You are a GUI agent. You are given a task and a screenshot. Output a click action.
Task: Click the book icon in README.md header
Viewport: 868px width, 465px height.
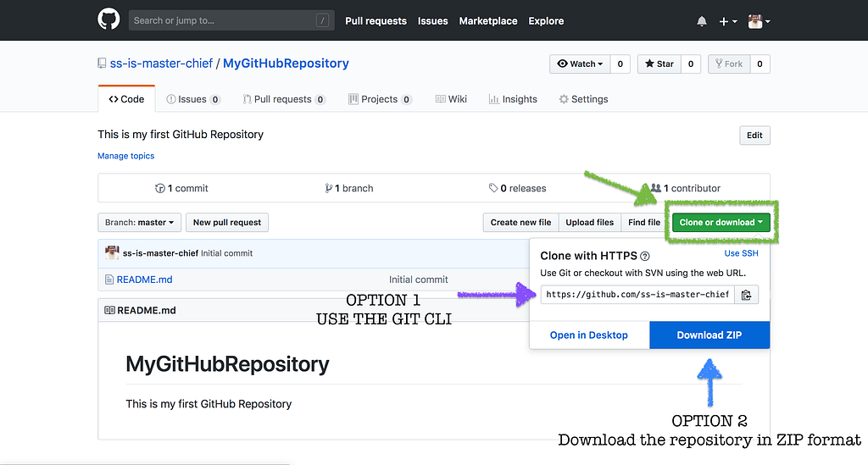[109, 310]
